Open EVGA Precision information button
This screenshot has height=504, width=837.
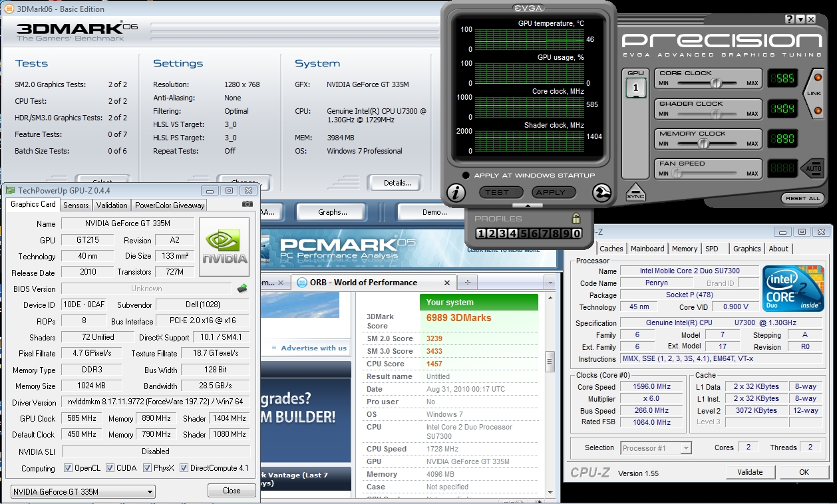coord(456,193)
